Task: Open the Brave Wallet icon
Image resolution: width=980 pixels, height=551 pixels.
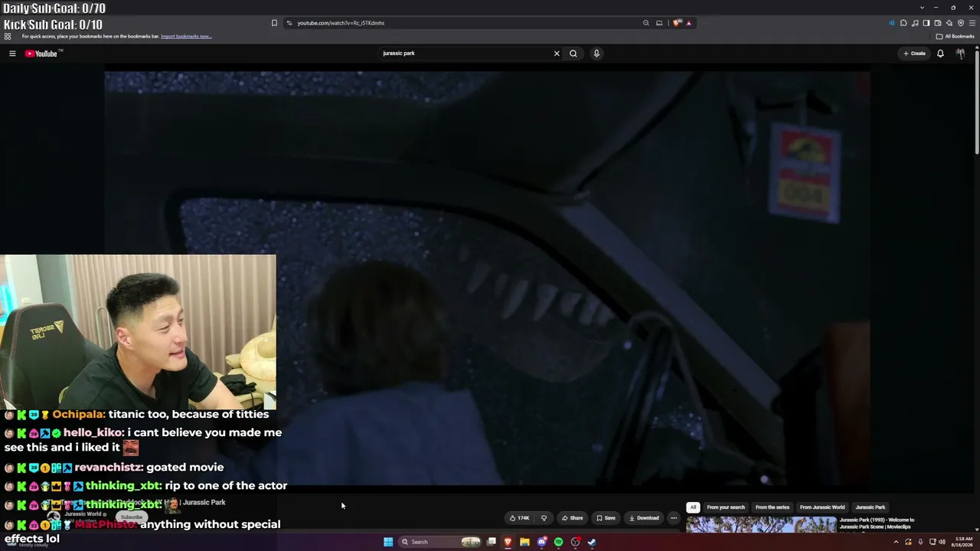Action: tap(938, 23)
